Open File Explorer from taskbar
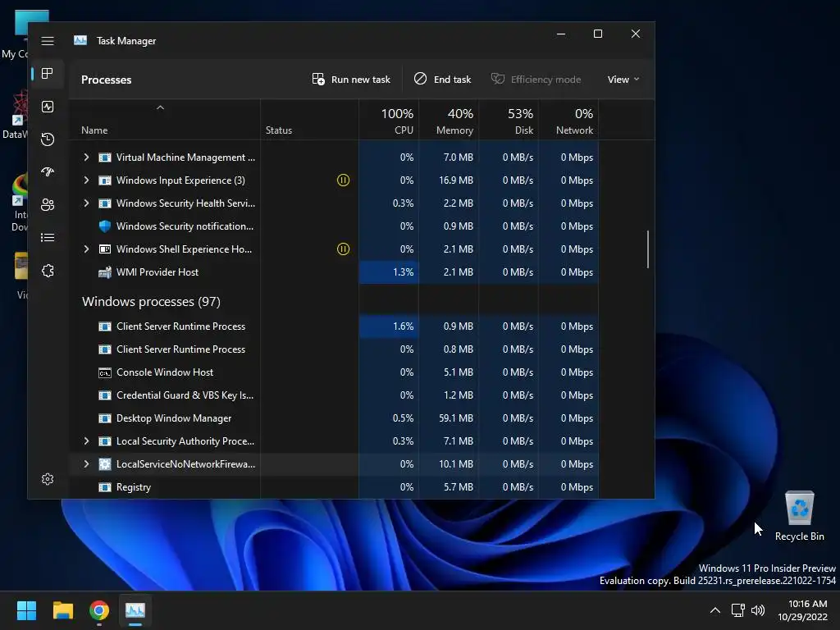Screen dimensions: 840x630 [62, 610]
